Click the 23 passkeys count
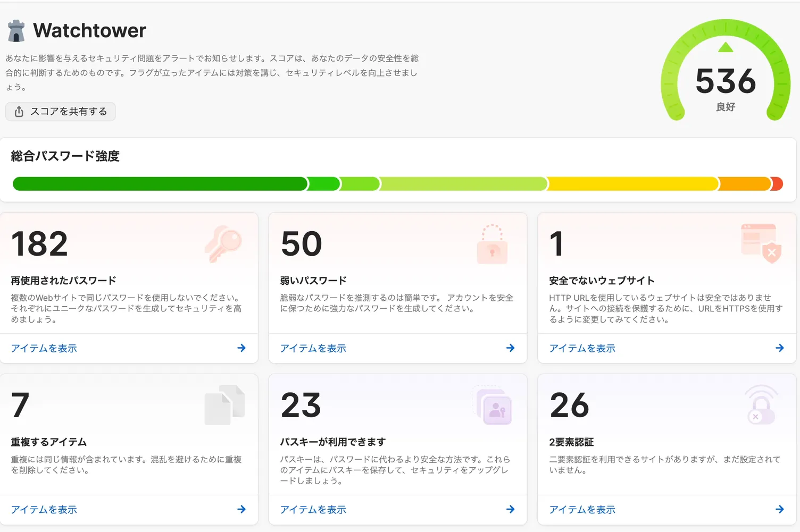 point(301,405)
